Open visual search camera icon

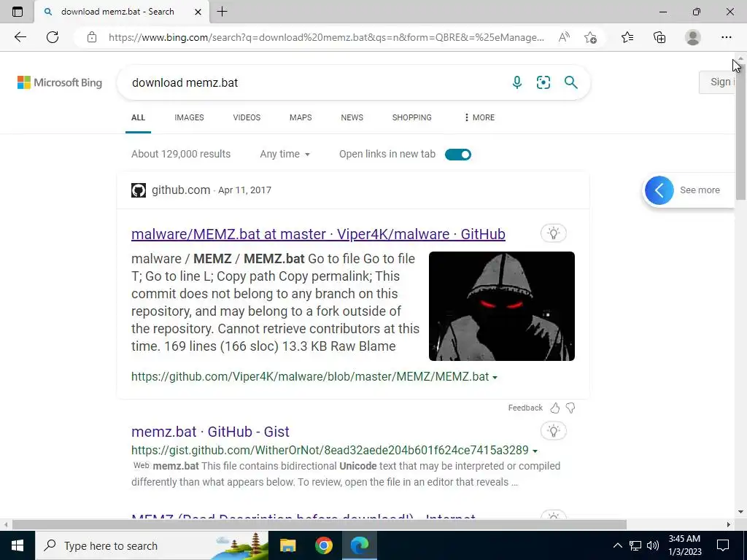click(x=543, y=82)
